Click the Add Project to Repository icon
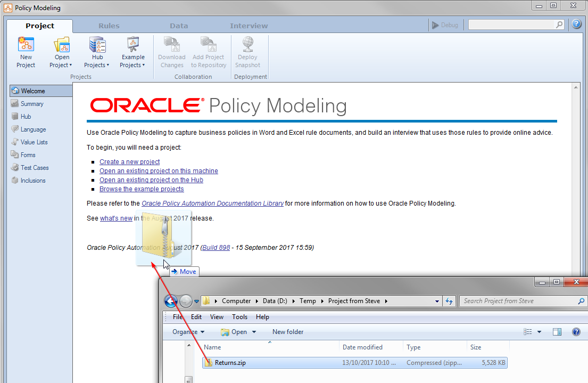Screen dimensions: 588x383 click(209, 44)
